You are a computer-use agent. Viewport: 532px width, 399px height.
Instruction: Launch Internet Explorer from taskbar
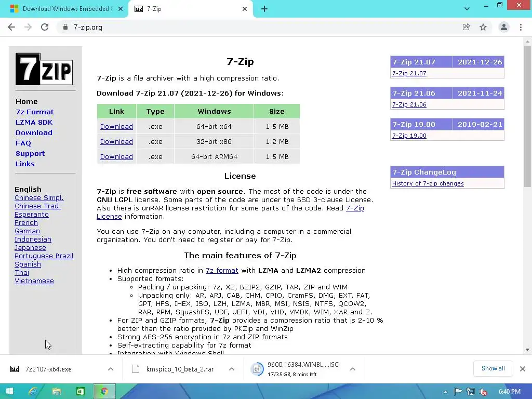33,391
